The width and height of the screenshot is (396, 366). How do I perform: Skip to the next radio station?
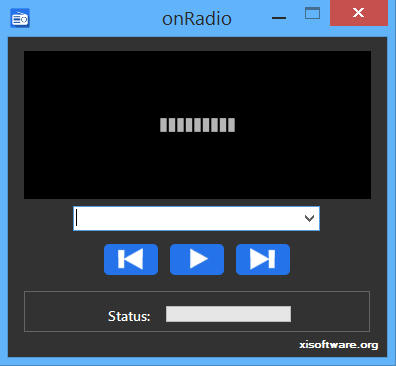(263, 259)
